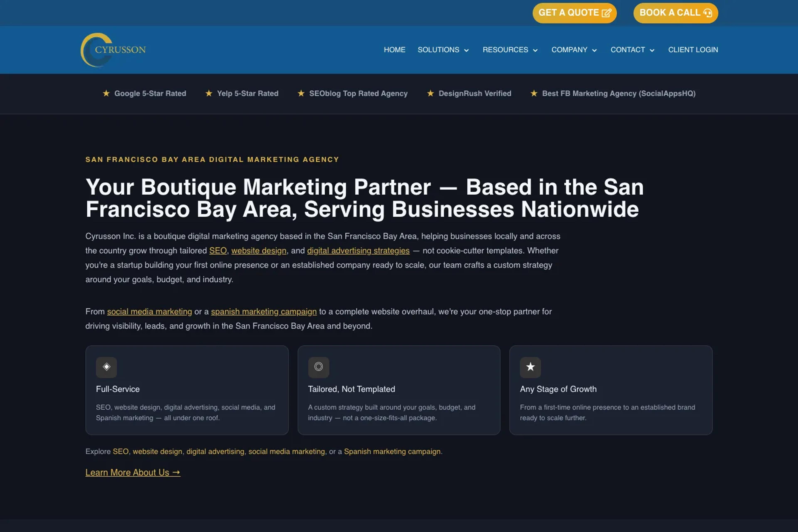Click the Full-Service card title
This screenshot has height=532, width=798.
coord(118,389)
